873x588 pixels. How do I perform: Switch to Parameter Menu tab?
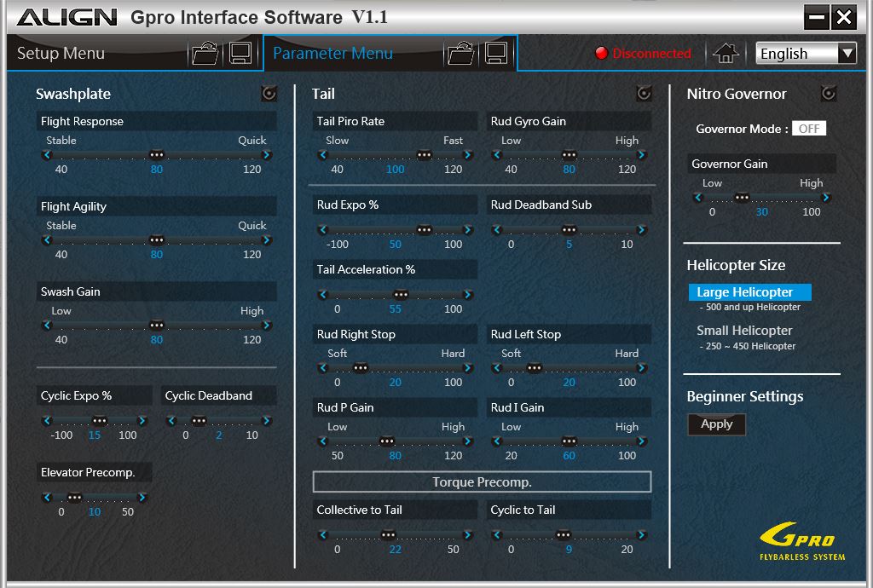click(x=333, y=54)
